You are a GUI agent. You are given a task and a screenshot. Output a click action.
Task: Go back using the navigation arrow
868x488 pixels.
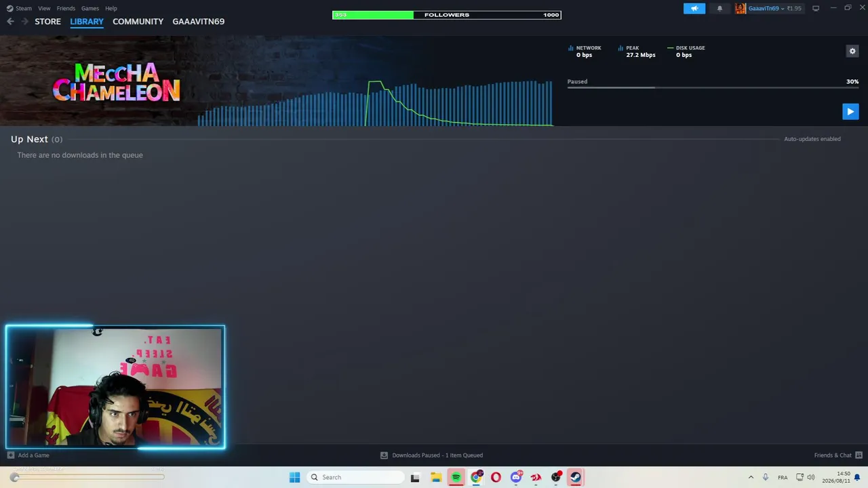pos(10,22)
